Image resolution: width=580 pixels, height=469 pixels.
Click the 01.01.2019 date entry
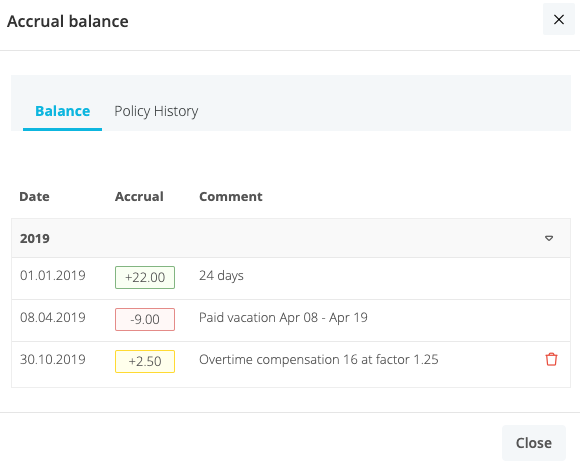pos(53,276)
